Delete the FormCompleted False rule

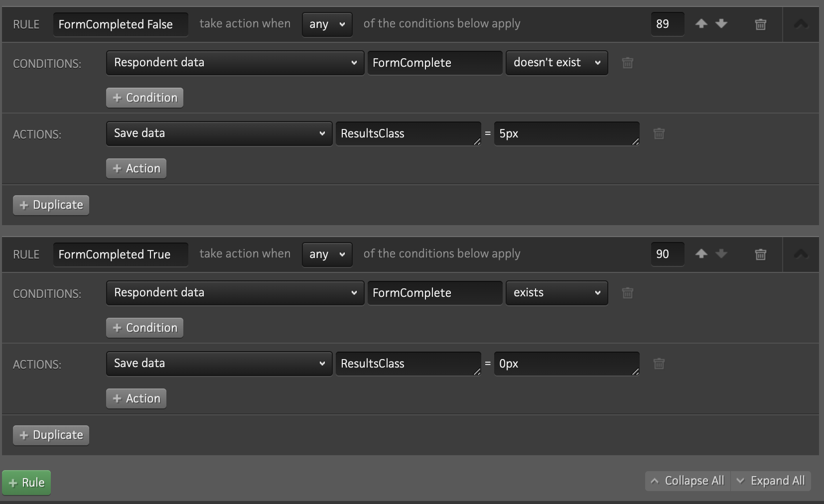point(760,24)
